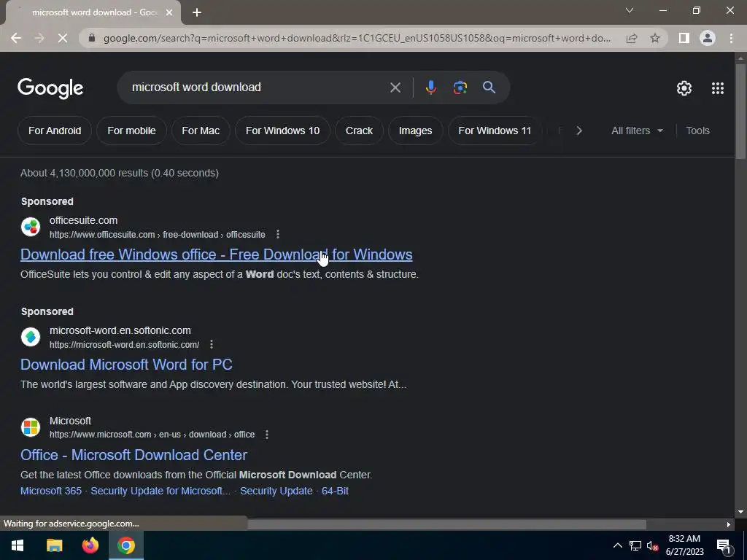This screenshot has height=560, width=747.
Task: Select the Crack filter chip
Action: 359,131
